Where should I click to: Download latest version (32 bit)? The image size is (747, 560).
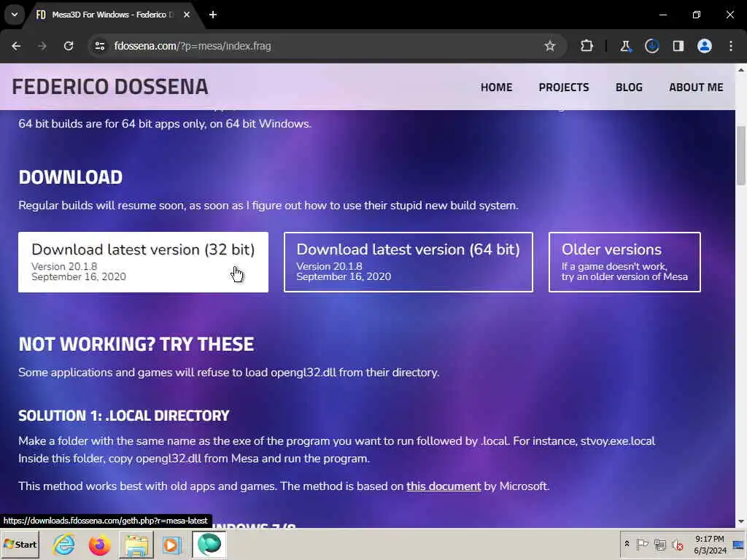click(144, 262)
